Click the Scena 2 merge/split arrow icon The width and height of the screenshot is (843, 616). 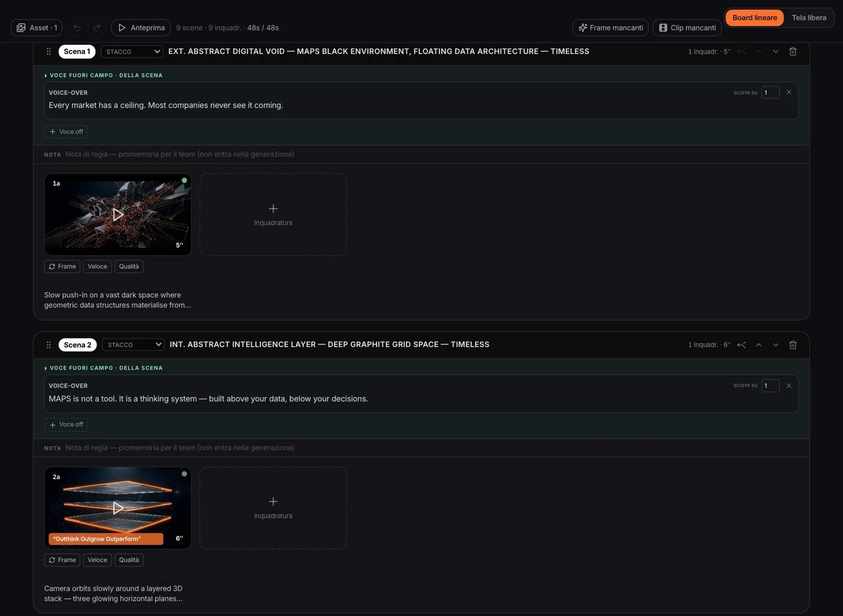(x=741, y=345)
